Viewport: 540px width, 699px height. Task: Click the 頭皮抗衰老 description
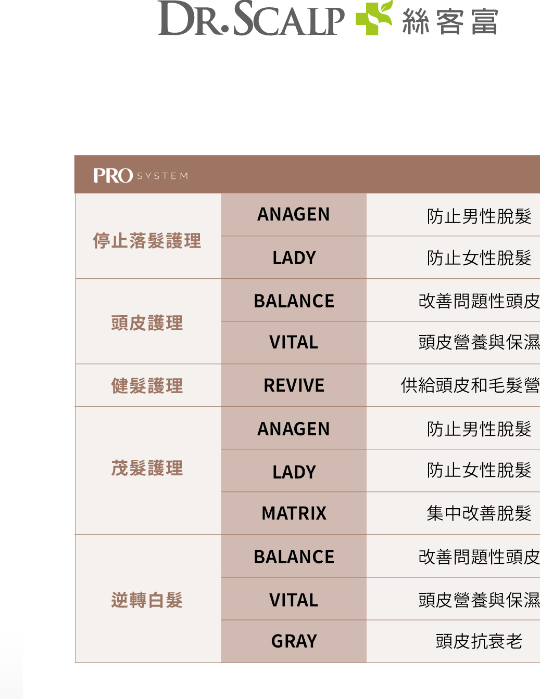coord(478,641)
